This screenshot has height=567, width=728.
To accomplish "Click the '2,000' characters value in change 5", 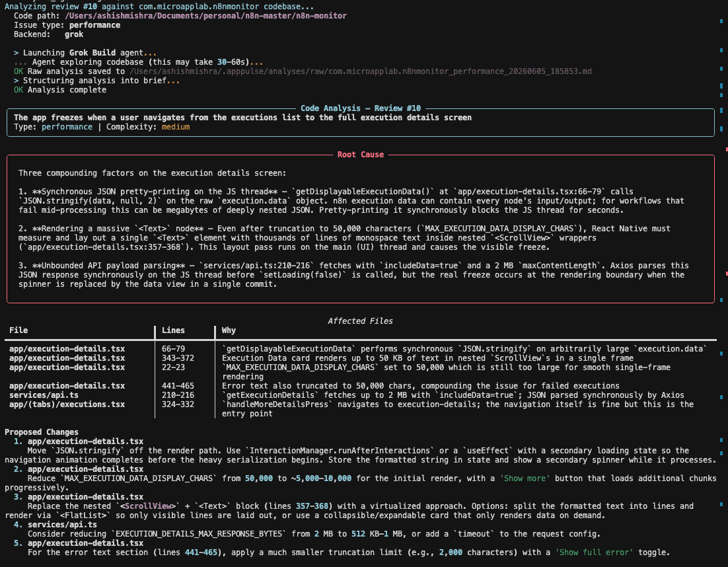I will (451, 553).
